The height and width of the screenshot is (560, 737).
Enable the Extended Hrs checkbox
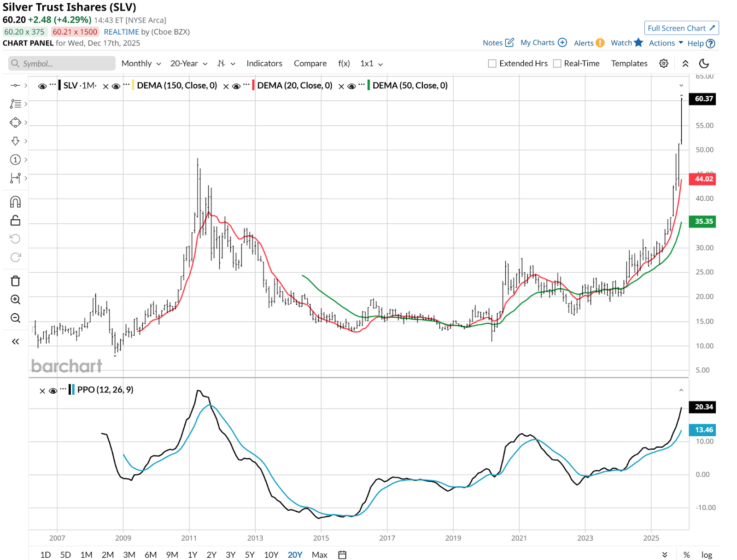492,64
